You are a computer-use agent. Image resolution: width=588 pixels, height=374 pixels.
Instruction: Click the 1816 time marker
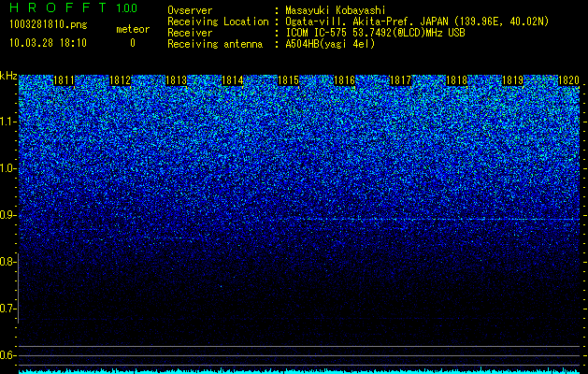(x=344, y=80)
